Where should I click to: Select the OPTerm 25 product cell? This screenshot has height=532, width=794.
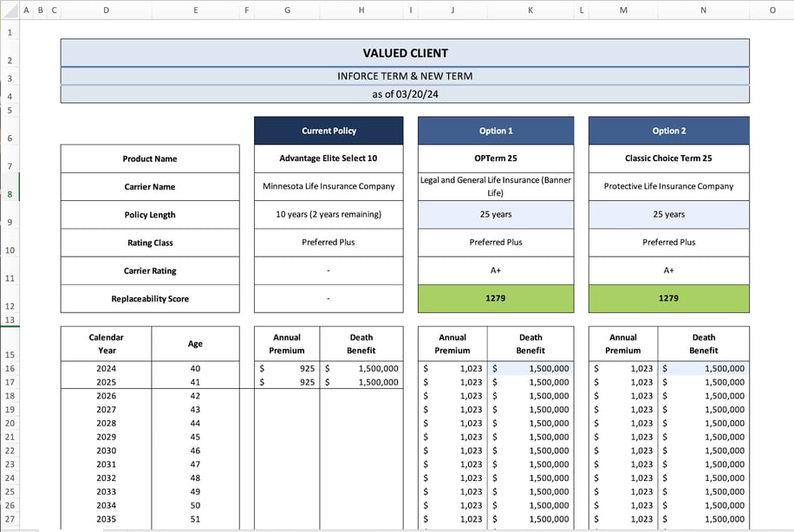click(495, 159)
